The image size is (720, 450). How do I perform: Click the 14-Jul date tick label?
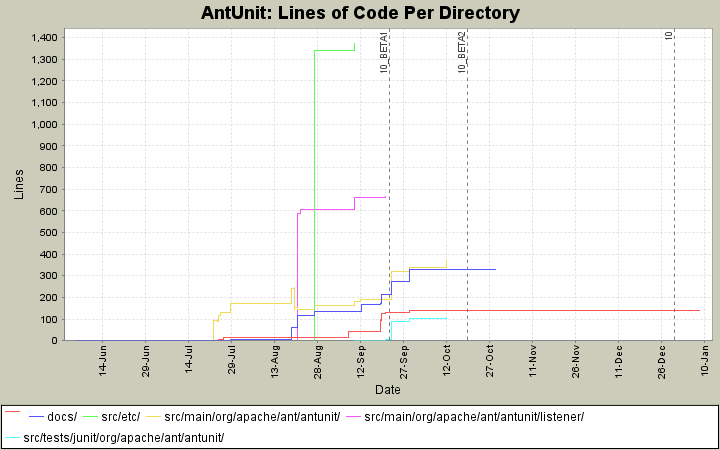[x=189, y=360]
